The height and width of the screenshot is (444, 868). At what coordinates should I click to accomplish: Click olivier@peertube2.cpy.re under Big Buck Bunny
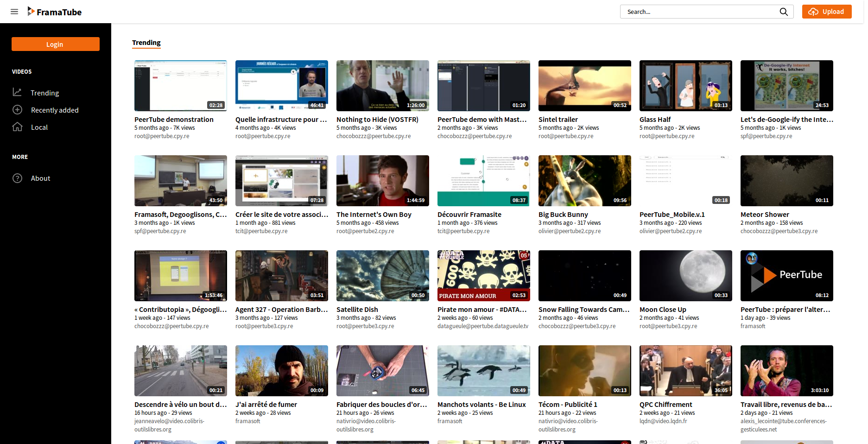[x=570, y=231]
